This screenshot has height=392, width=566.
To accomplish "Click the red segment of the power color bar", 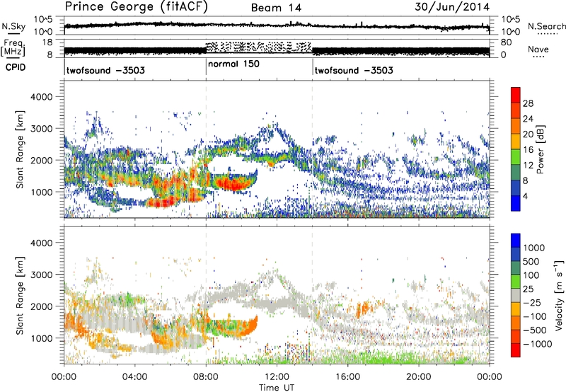I will pos(516,95).
